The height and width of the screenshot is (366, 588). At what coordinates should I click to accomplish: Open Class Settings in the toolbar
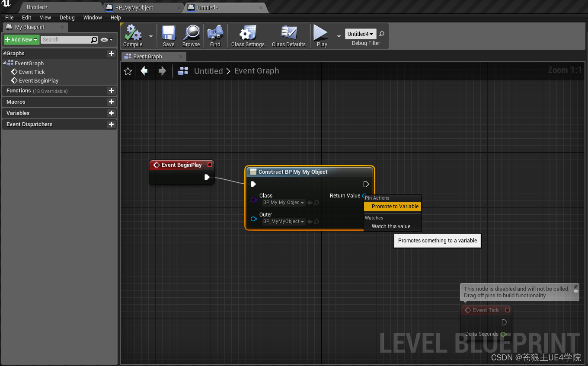[248, 36]
